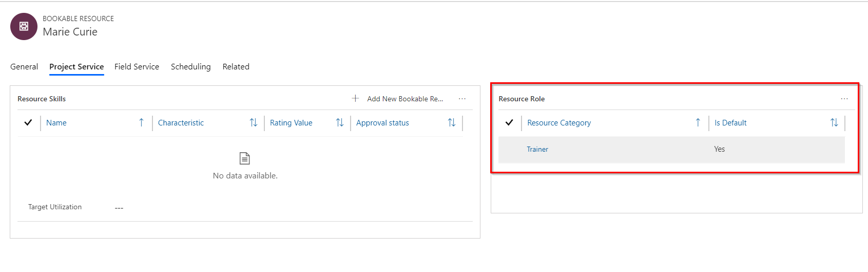The image size is (868, 272).
Task: Click the Target Utilization field value
Action: [x=119, y=208]
